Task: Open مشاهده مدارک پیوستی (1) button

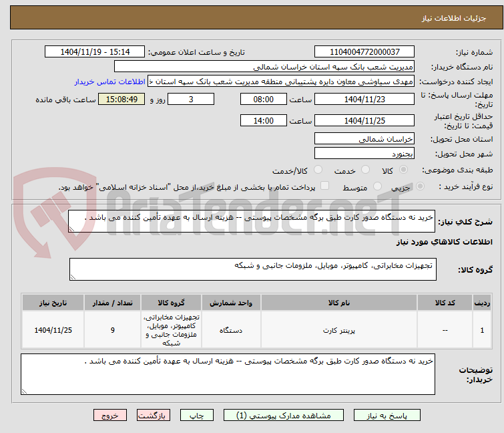Action: [x=284, y=416]
